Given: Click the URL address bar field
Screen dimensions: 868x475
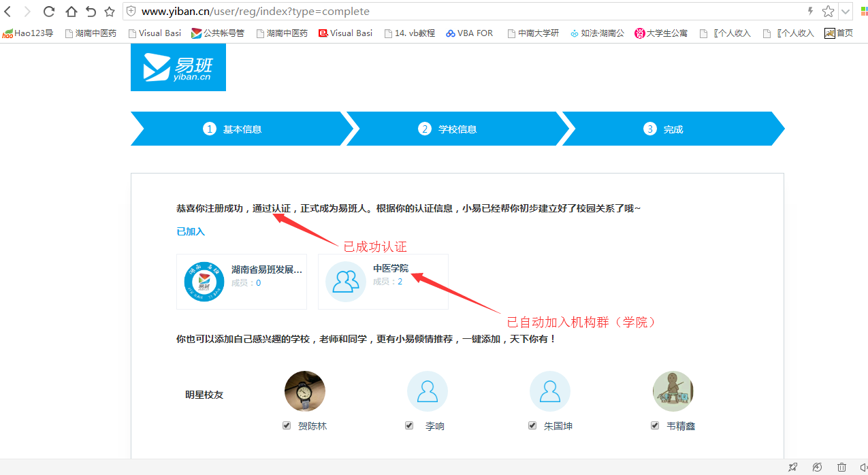Looking at the screenshot, I should (463, 12).
